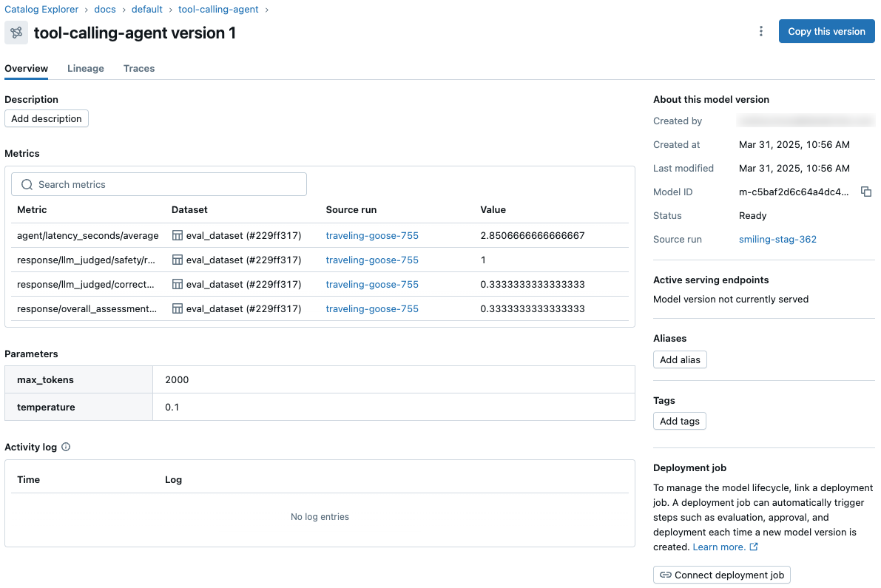Click the link icon in Connect deployment job

(x=666, y=575)
